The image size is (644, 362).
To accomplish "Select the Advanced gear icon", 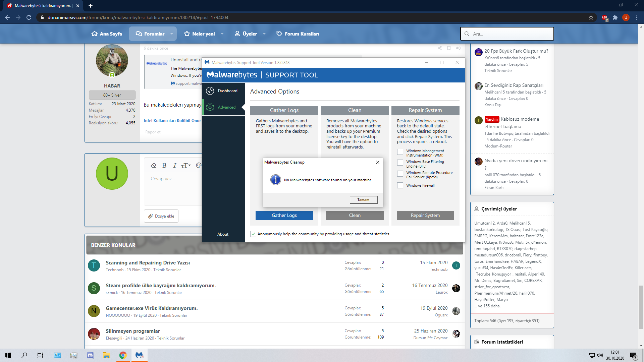I will pyautogui.click(x=210, y=107).
